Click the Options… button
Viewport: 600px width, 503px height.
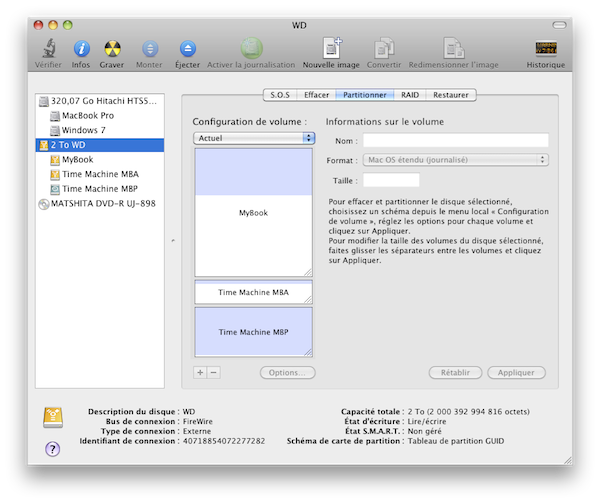(x=288, y=373)
